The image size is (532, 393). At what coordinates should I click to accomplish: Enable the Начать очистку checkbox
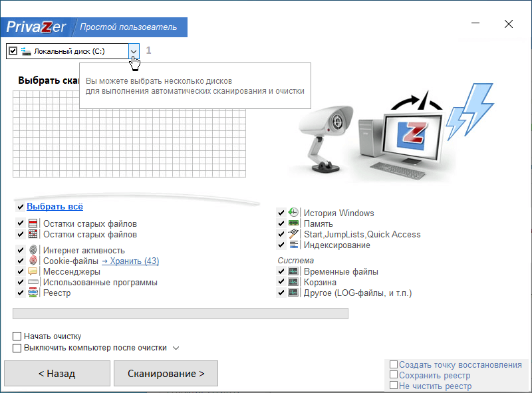pyautogui.click(x=17, y=336)
